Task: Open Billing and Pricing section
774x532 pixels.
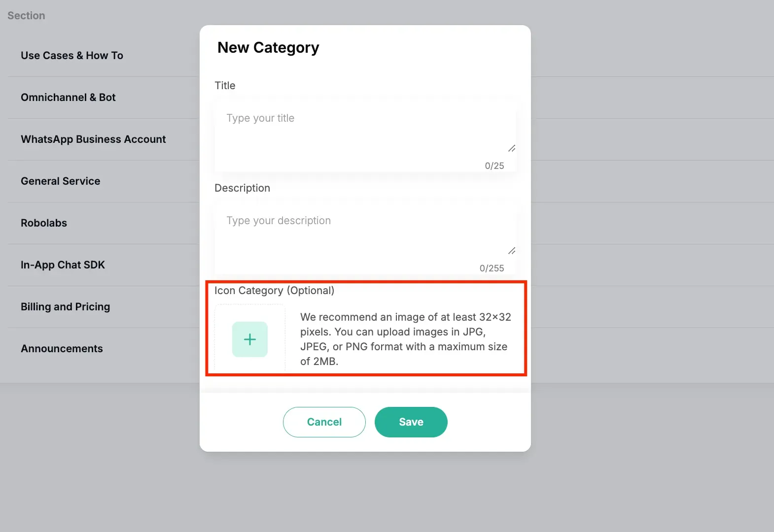Action: coord(66,307)
